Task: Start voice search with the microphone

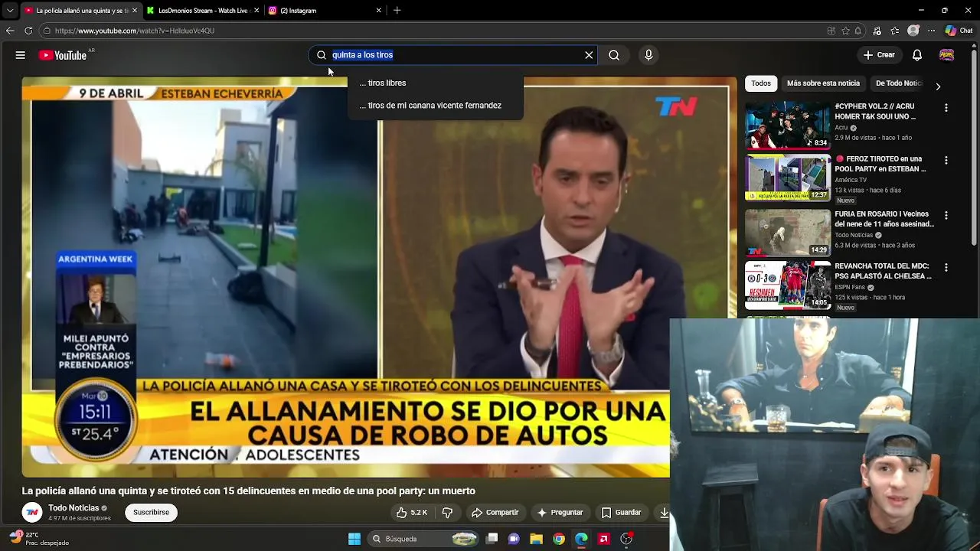Action: [x=648, y=55]
